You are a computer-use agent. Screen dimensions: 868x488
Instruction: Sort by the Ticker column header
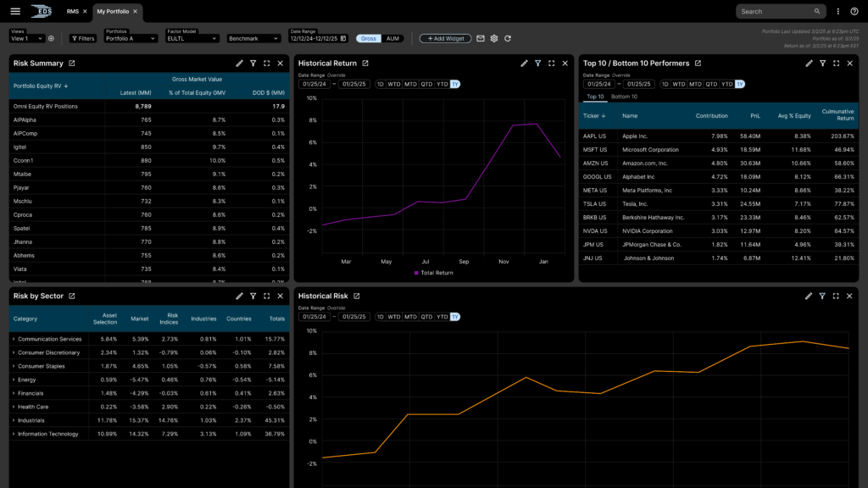(594, 116)
